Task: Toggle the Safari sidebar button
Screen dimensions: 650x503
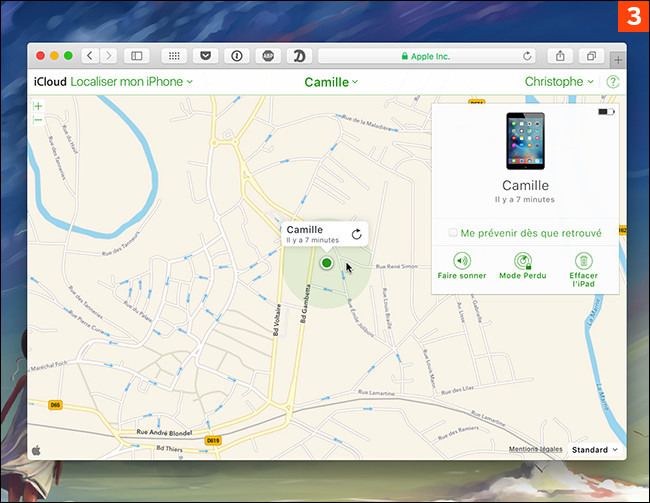Action: (x=137, y=56)
